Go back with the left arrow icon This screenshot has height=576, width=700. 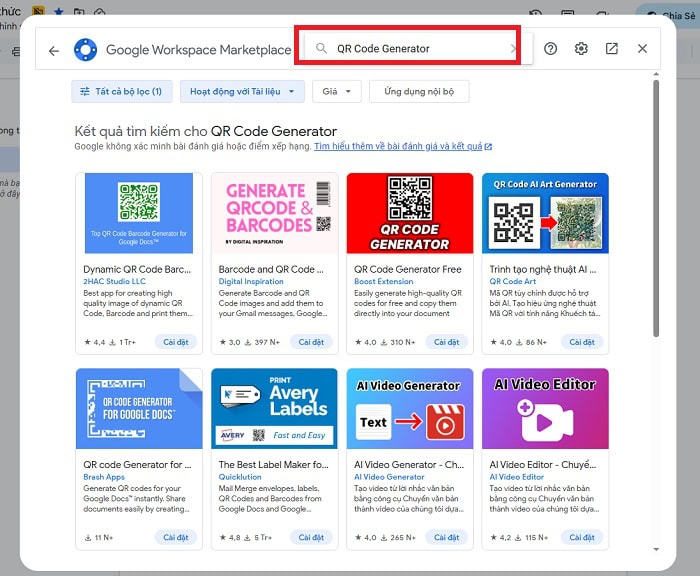54,51
